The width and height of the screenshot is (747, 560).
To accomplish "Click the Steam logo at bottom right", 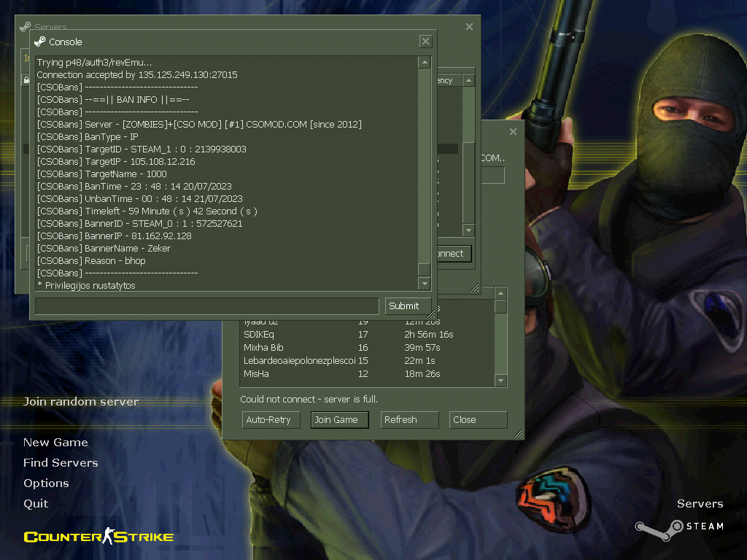I will [678, 526].
